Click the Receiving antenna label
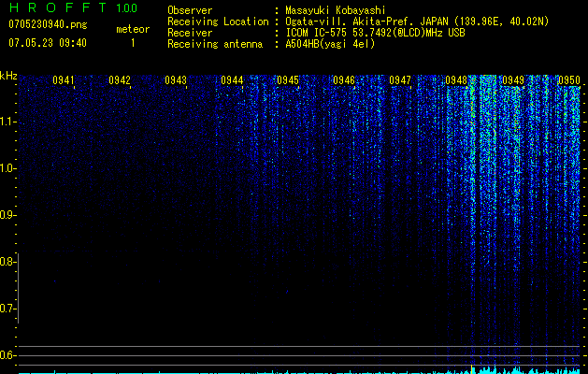The height and width of the screenshot is (374, 588). (x=215, y=44)
